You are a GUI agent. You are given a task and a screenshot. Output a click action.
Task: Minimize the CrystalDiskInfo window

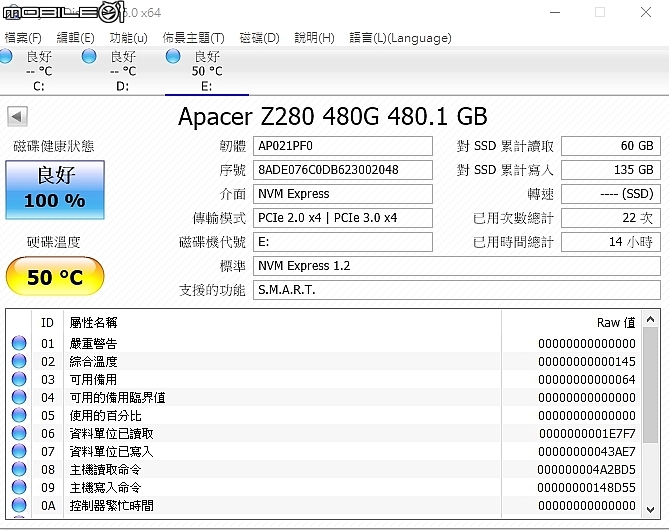[555, 12]
